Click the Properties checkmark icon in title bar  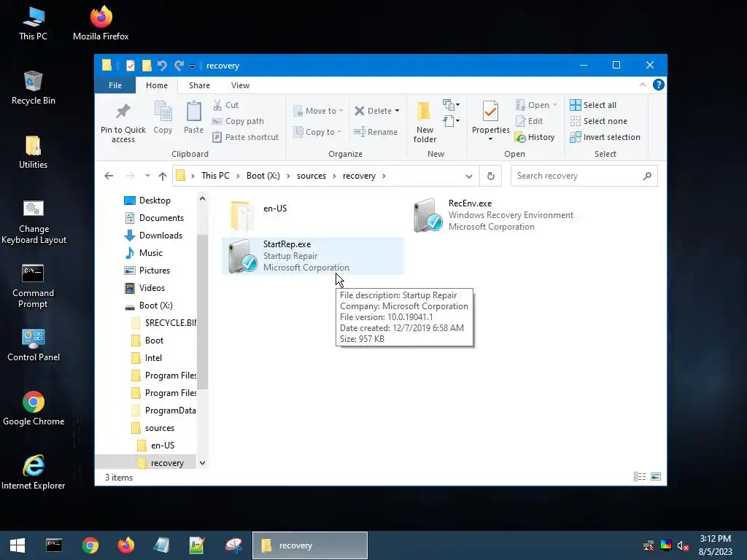coord(130,65)
